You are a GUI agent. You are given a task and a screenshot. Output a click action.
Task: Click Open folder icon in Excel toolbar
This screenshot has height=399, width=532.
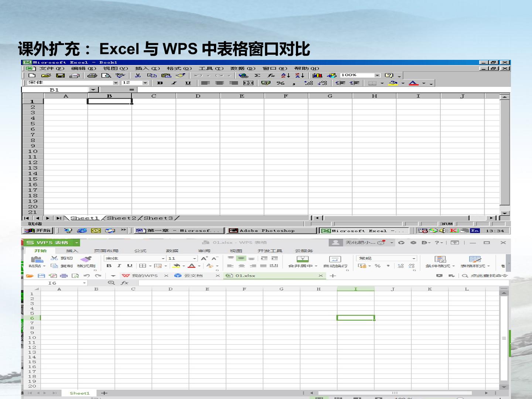point(46,75)
